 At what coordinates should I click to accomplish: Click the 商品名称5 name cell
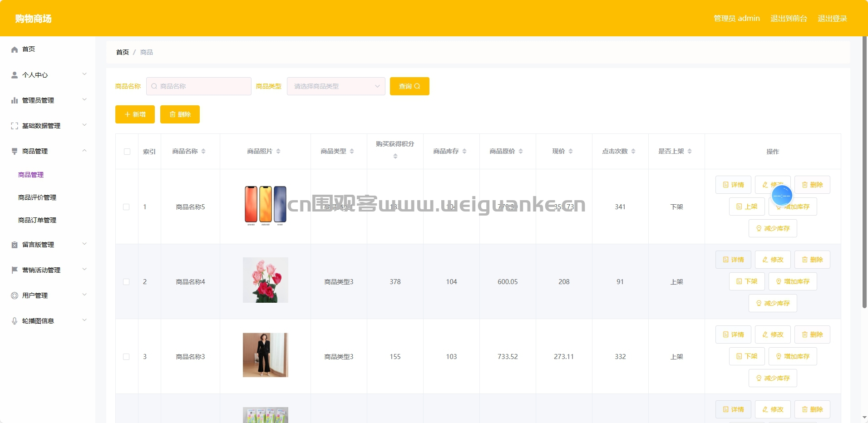click(x=190, y=207)
